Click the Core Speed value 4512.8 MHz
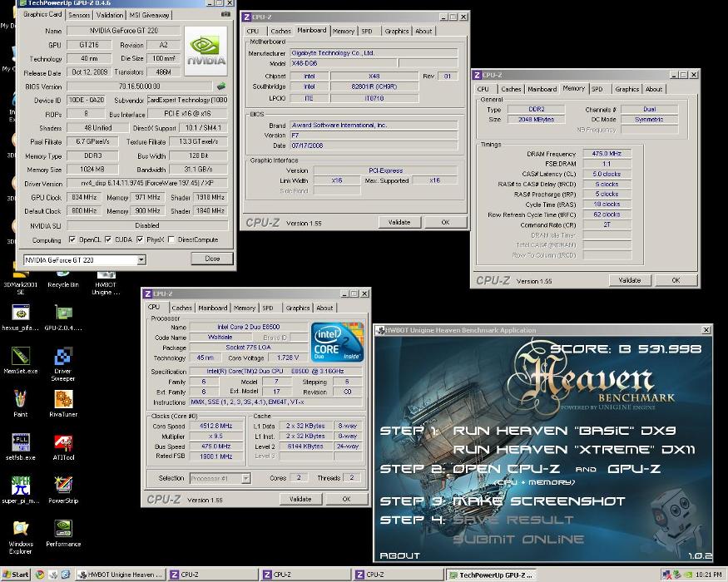Viewport: 728px width, 582px height. click(215, 426)
